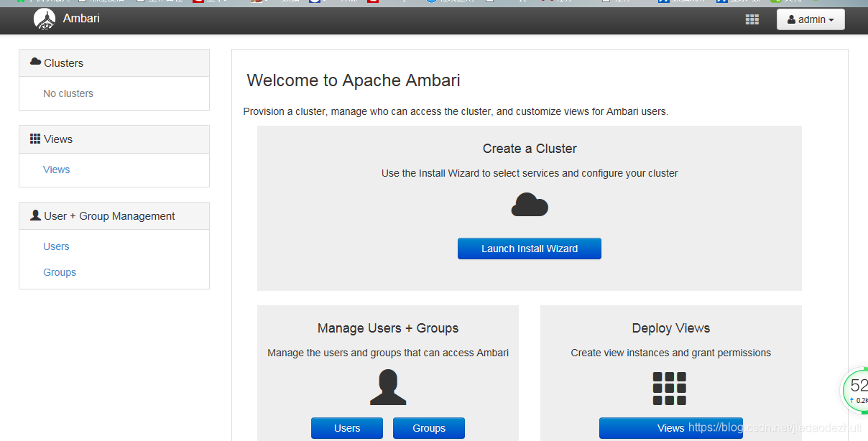This screenshot has height=441, width=868.
Task: Click the Launch Install Wizard button
Action: pos(530,249)
